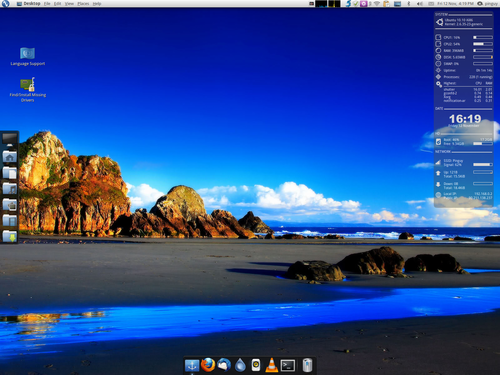The width and height of the screenshot is (500, 375).
Task: Click the anchor Docky icon in dock
Action: pyautogui.click(x=192, y=366)
